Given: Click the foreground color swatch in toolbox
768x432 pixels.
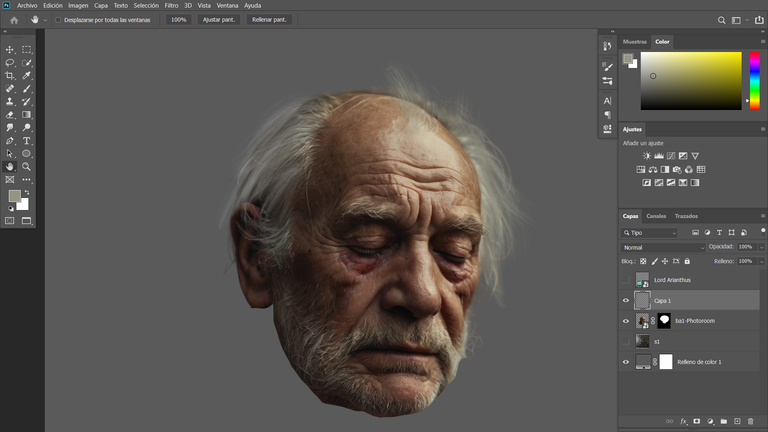Looking at the screenshot, I should pos(15,196).
